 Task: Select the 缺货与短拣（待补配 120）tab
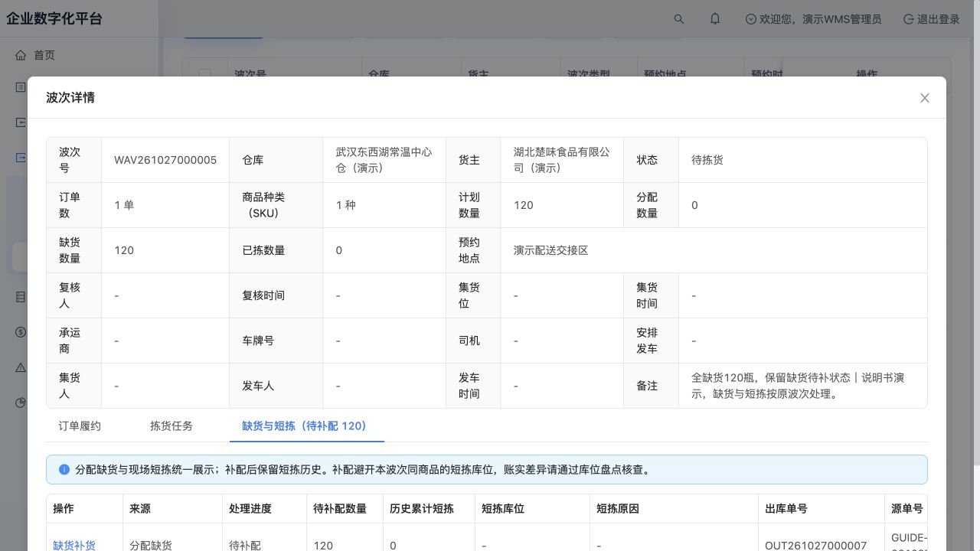307,425
